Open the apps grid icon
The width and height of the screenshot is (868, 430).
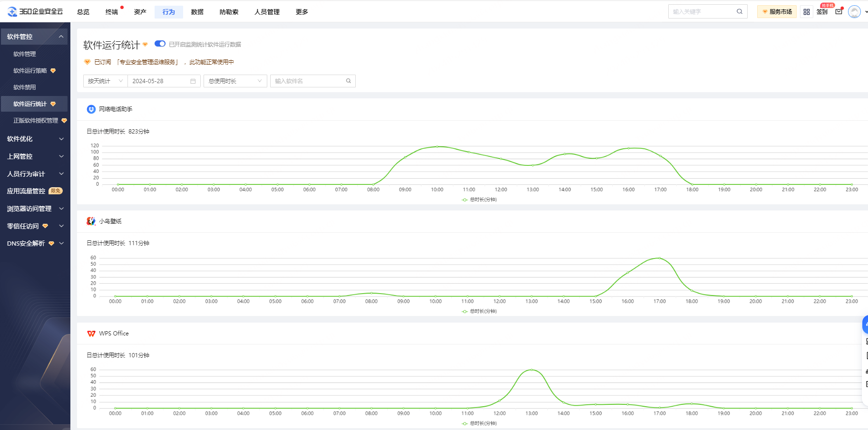807,12
